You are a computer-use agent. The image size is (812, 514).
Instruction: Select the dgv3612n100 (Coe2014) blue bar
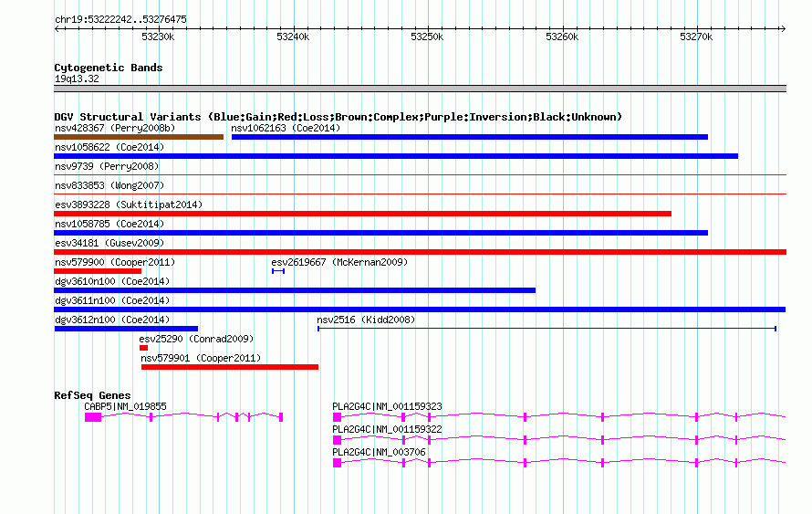tap(126, 329)
